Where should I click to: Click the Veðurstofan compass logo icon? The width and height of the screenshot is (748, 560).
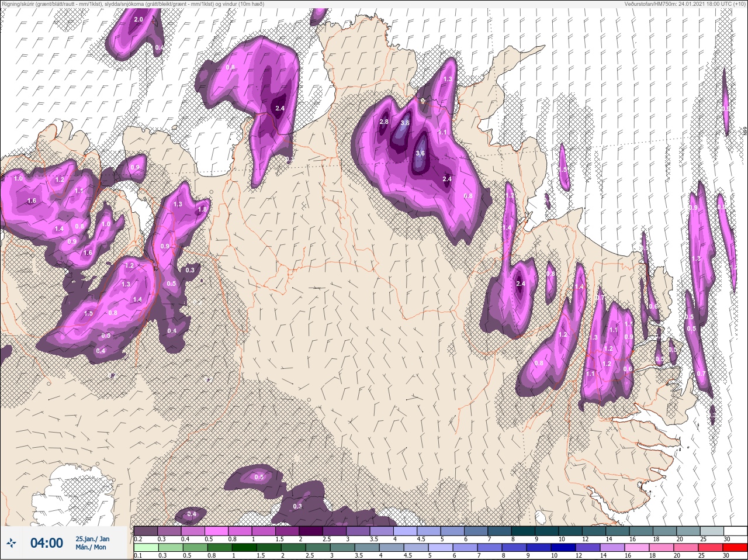point(11,543)
